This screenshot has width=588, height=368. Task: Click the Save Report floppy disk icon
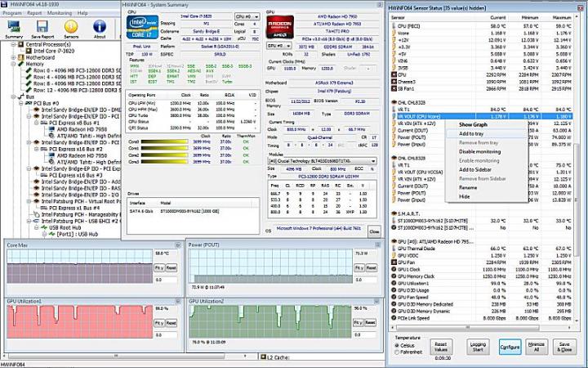click(x=42, y=28)
